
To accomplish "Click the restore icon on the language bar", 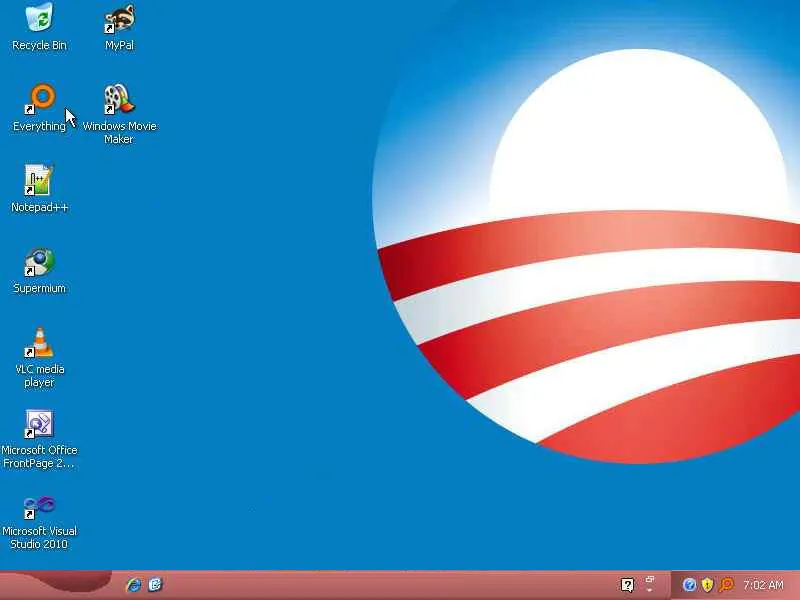I will pos(650,579).
